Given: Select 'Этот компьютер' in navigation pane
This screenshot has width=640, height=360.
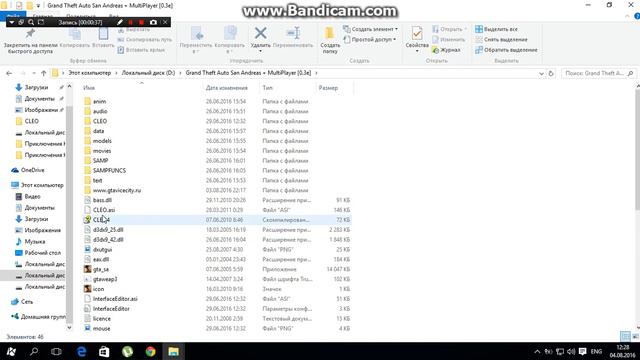Looking at the screenshot, I should (x=42, y=185).
